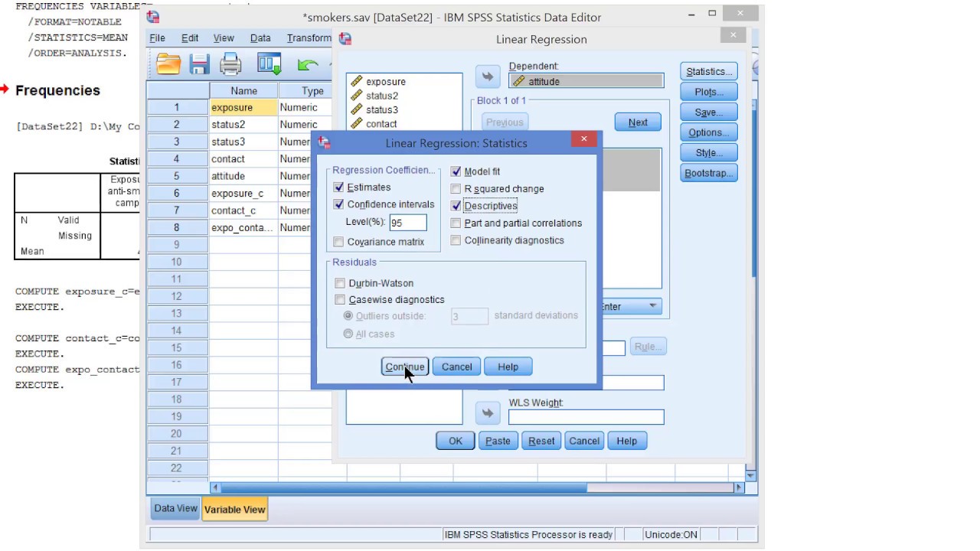This screenshot has height=551, width=980.
Task: Toggle the Confidence intervals checkbox
Action: (339, 204)
